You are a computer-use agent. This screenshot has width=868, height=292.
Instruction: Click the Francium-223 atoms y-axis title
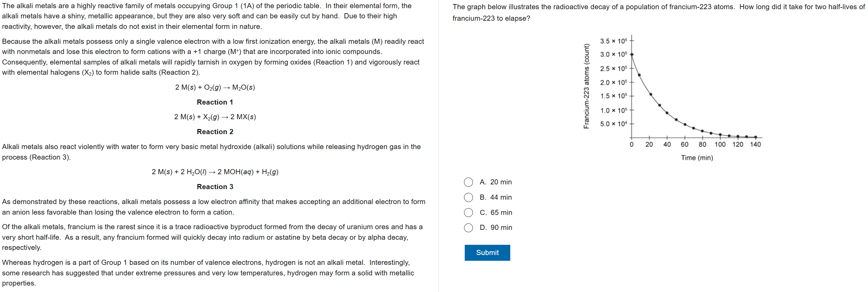pyautogui.click(x=586, y=86)
